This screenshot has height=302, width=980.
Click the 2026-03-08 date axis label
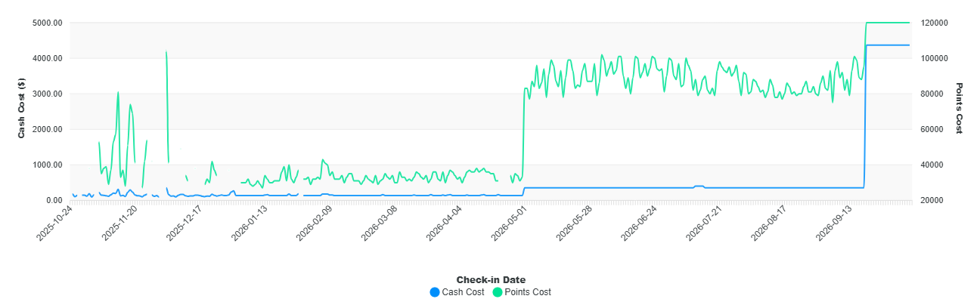(378, 223)
